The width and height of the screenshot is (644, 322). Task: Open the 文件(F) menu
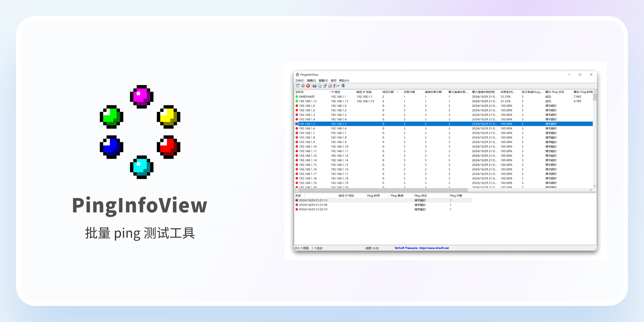pos(300,80)
